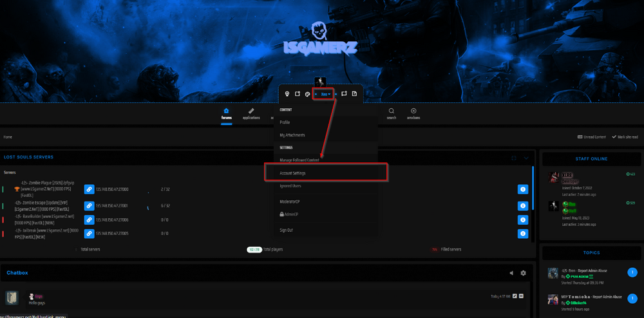Click the applications navigation icon

click(251, 113)
